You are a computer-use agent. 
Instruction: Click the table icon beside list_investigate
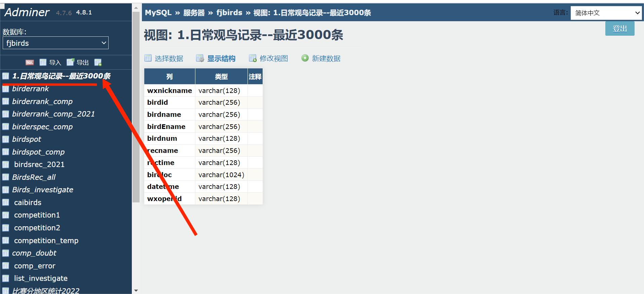click(6, 279)
